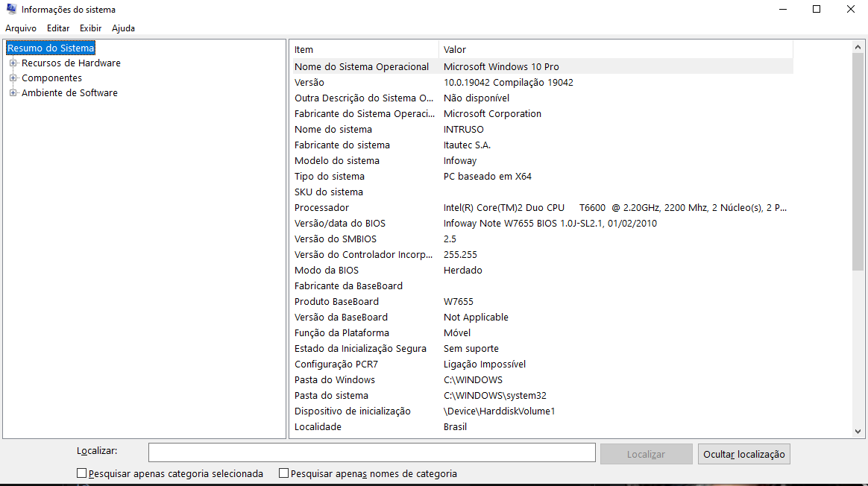Click the Microsoft Corporation value
868x486 pixels.
[492, 113]
